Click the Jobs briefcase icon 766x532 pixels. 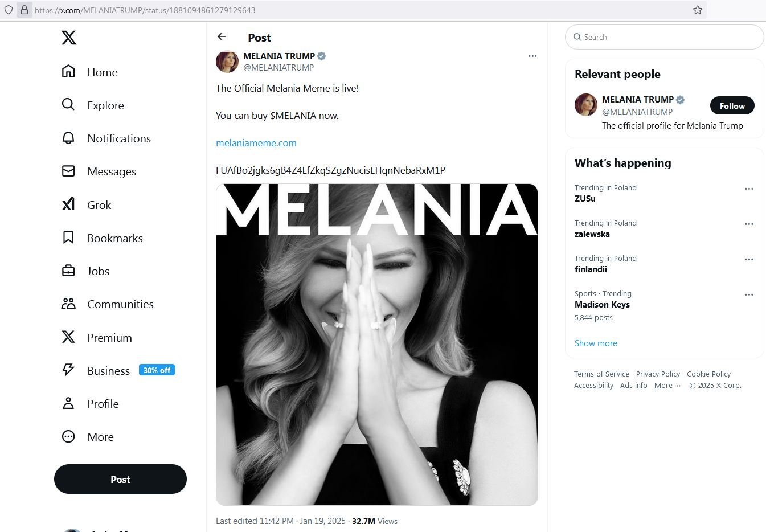(68, 271)
